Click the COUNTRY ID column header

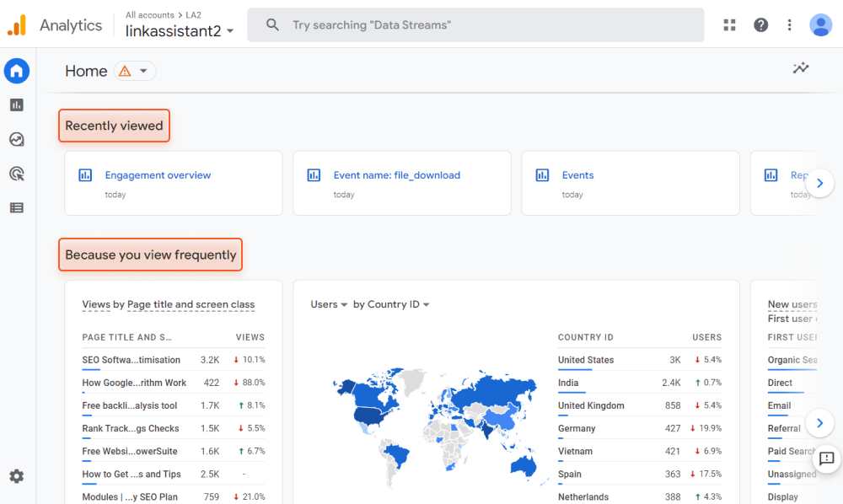pos(586,337)
